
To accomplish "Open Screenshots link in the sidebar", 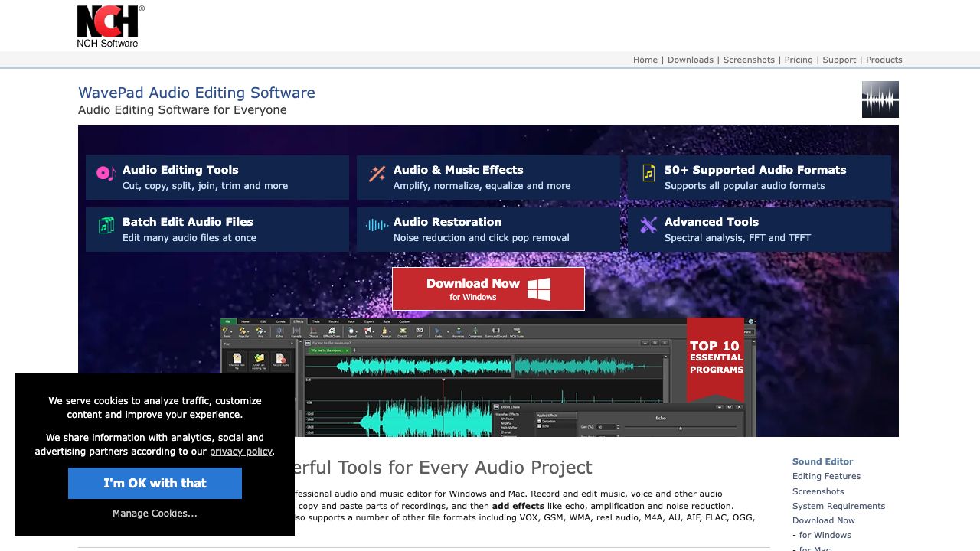I will (x=818, y=491).
